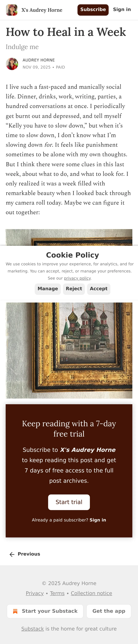Open Sign in from the top header
The height and width of the screenshot is (644, 138).
(x=122, y=9)
